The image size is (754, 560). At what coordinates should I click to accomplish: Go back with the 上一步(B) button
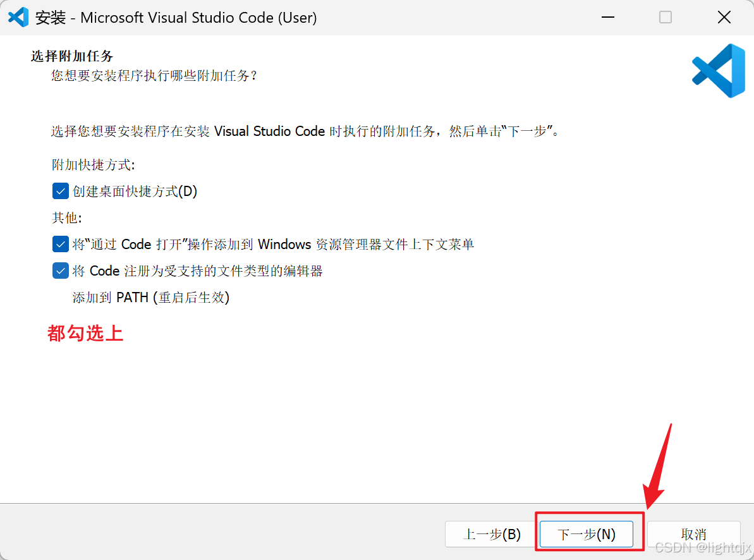pyautogui.click(x=491, y=534)
